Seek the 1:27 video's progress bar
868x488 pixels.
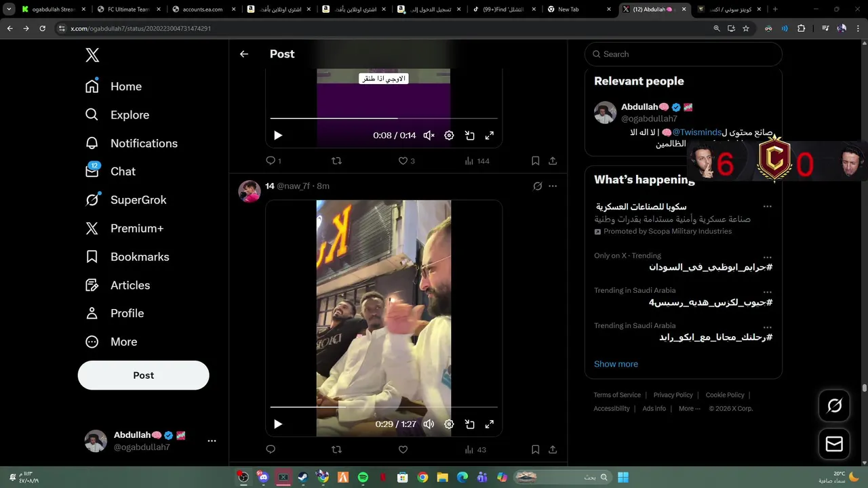coord(384,407)
